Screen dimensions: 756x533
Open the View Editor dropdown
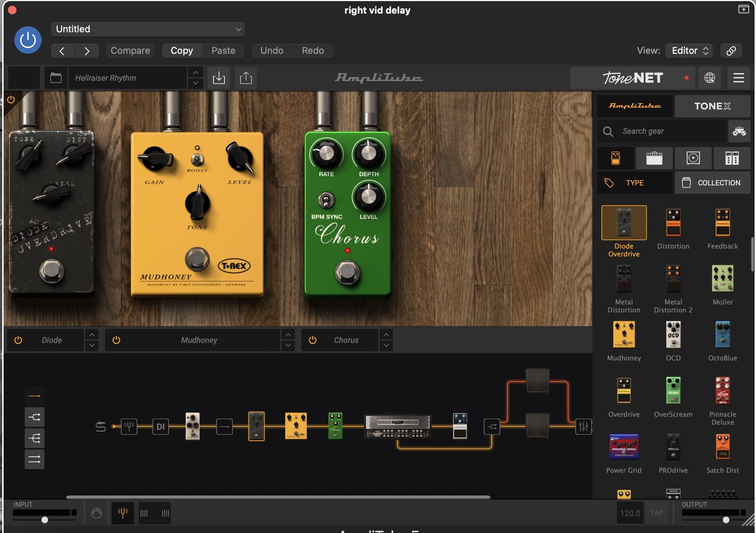point(689,51)
